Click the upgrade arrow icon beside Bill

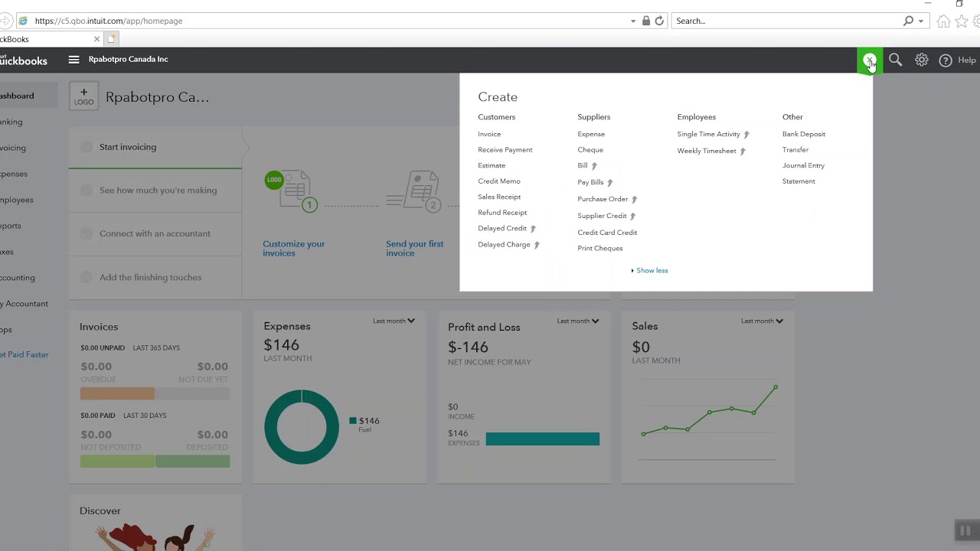(594, 166)
